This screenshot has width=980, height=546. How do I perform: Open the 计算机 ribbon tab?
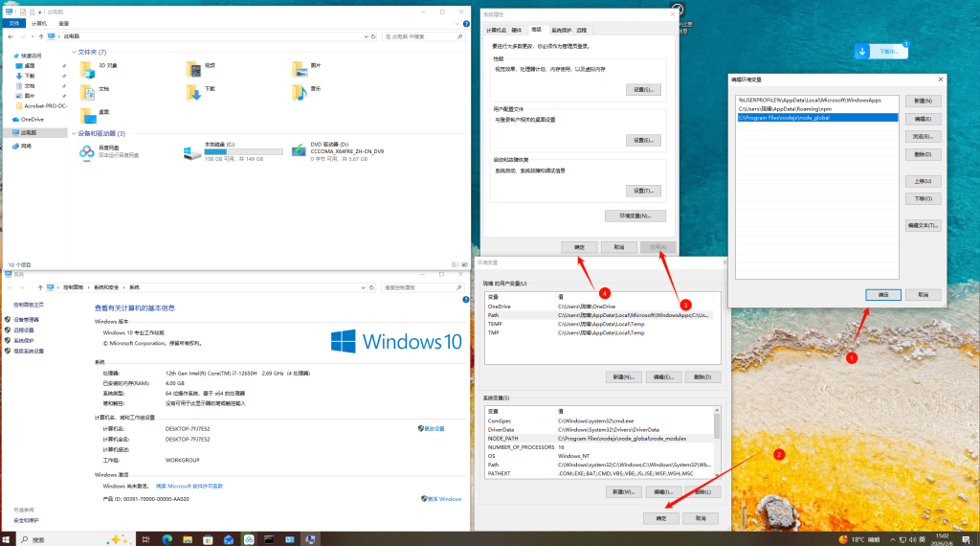click(39, 24)
